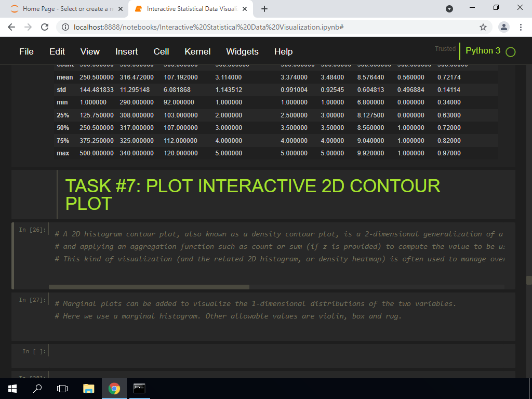This screenshot has width=532, height=399.
Task: Select the TASK #7 contour plot heading cell
Action: point(263,195)
